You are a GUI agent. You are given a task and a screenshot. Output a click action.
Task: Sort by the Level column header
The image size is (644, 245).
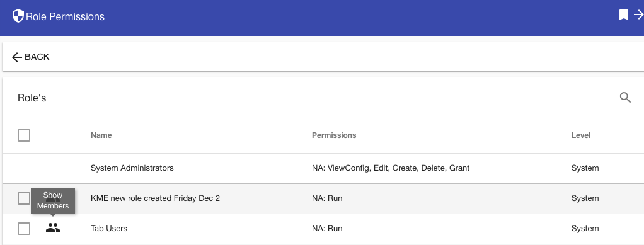tap(581, 135)
